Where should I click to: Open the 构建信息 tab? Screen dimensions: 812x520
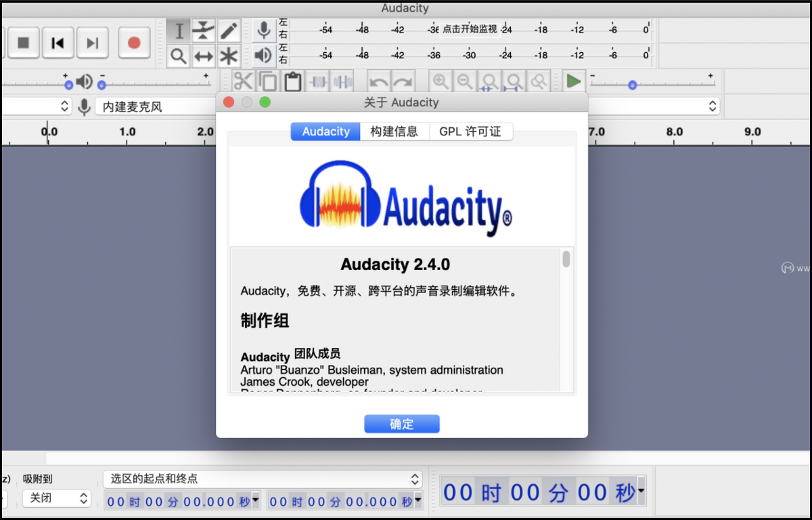(x=394, y=131)
